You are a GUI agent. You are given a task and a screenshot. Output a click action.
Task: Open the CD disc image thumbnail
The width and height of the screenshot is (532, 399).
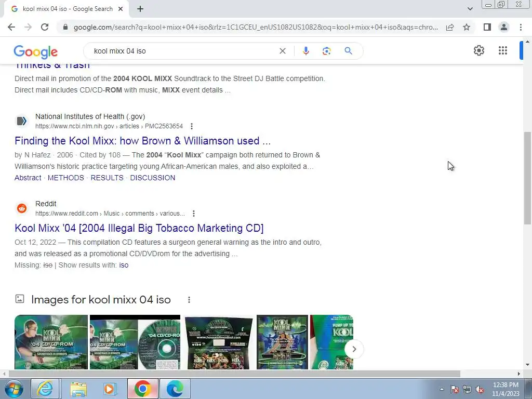(135, 342)
